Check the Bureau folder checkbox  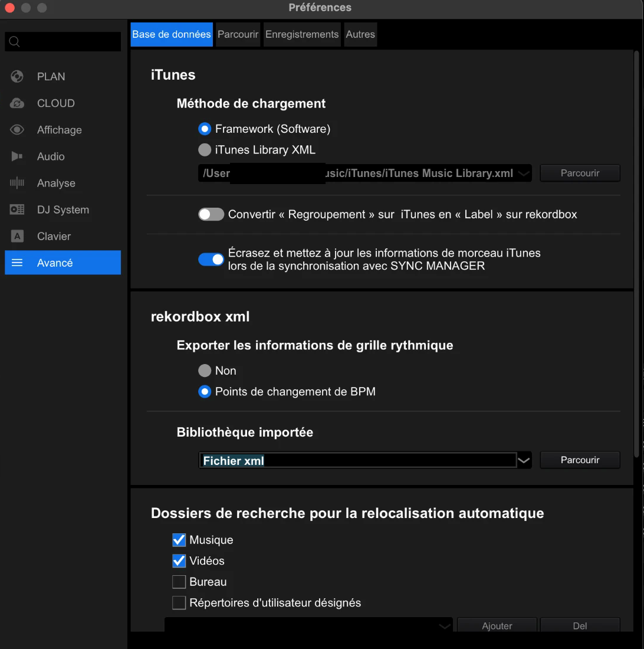point(179,582)
